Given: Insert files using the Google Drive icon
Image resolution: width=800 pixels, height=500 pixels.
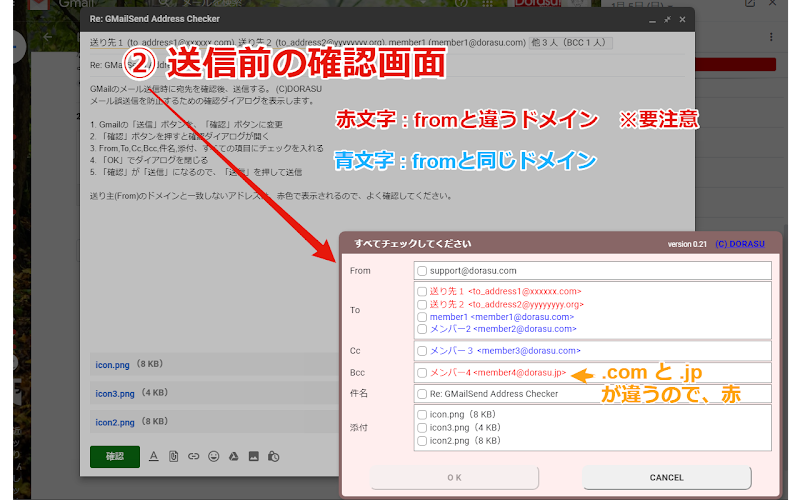Looking at the screenshot, I should tap(234, 457).
